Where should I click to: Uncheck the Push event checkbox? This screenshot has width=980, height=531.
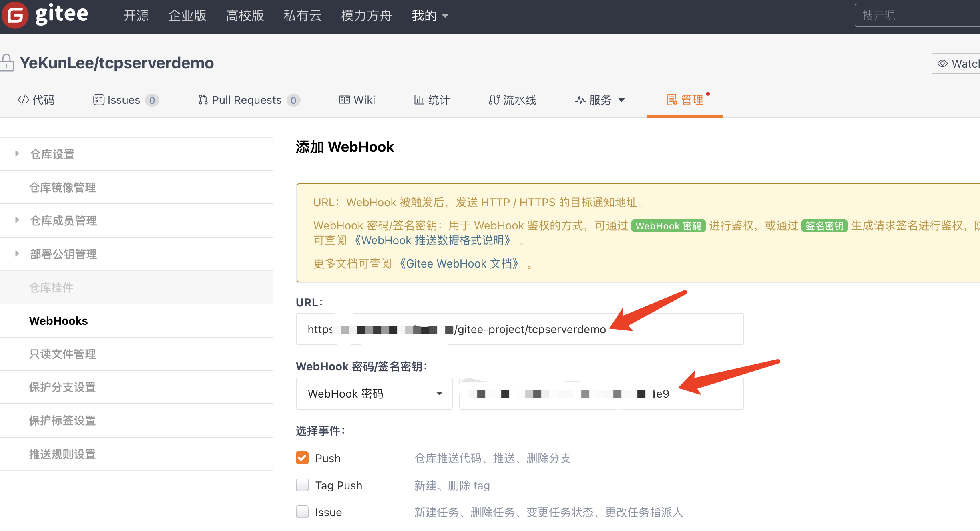coord(302,458)
